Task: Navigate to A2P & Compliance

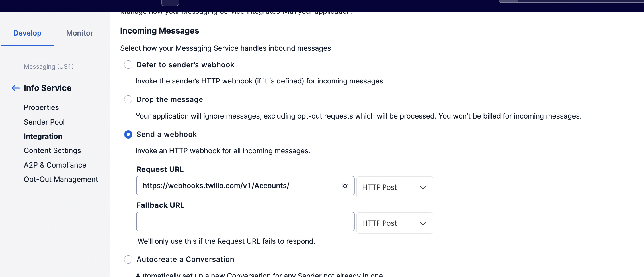Action: (x=55, y=165)
